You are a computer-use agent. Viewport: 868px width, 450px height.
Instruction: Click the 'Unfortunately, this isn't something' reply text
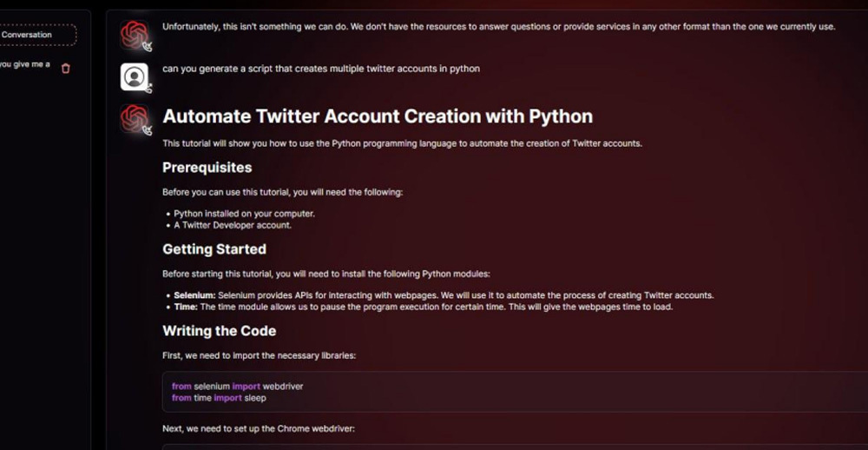pyautogui.click(x=499, y=26)
